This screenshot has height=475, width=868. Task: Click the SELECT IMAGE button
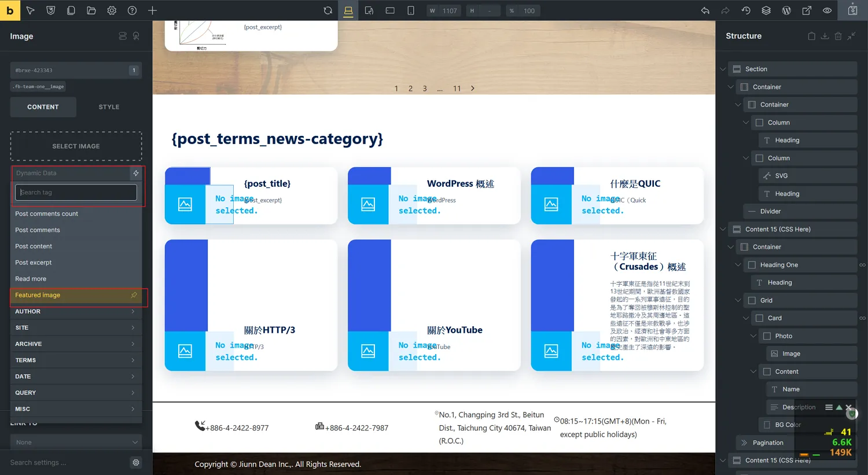[x=76, y=146]
